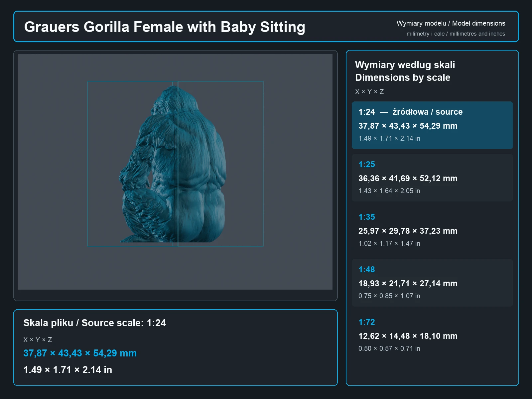Click the blue 37,87 × 43,43 × 54,29 mm value
Screen dimensions: 532x399
click(80, 353)
